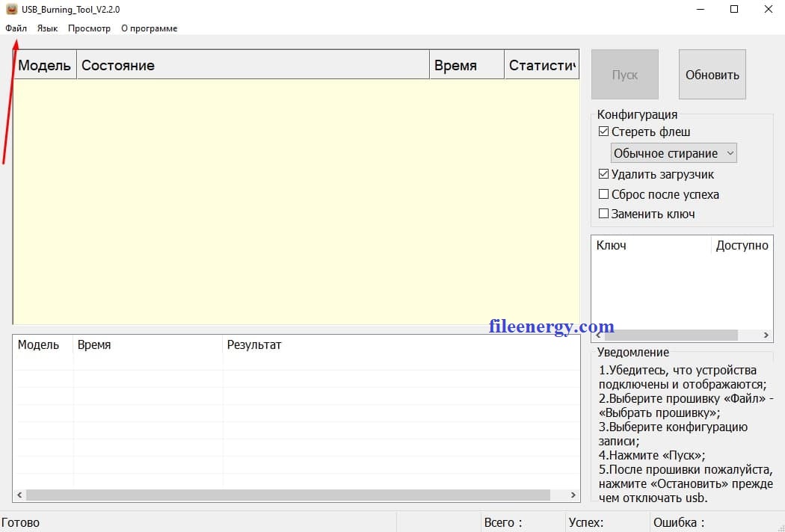The height and width of the screenshot is (532, 785).
Task: Click the Время header in results list
Action: (x=148, y=344)
